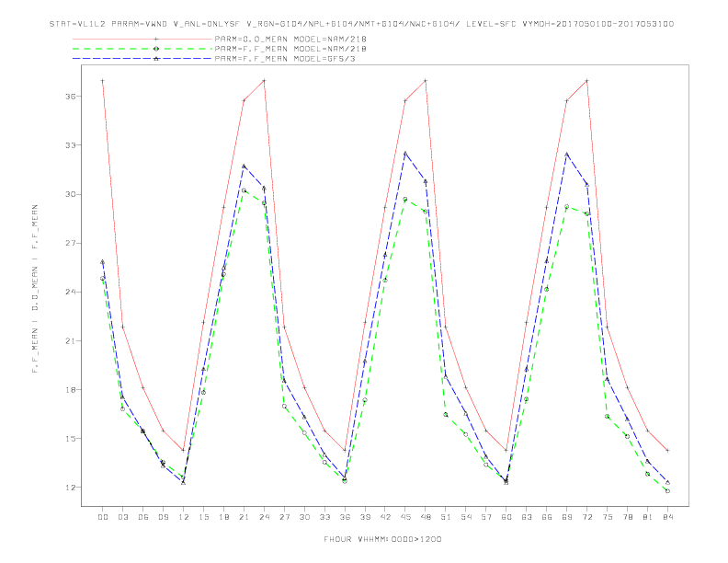
Task: Click x-axis hour label 48
Action: point(426,517)
